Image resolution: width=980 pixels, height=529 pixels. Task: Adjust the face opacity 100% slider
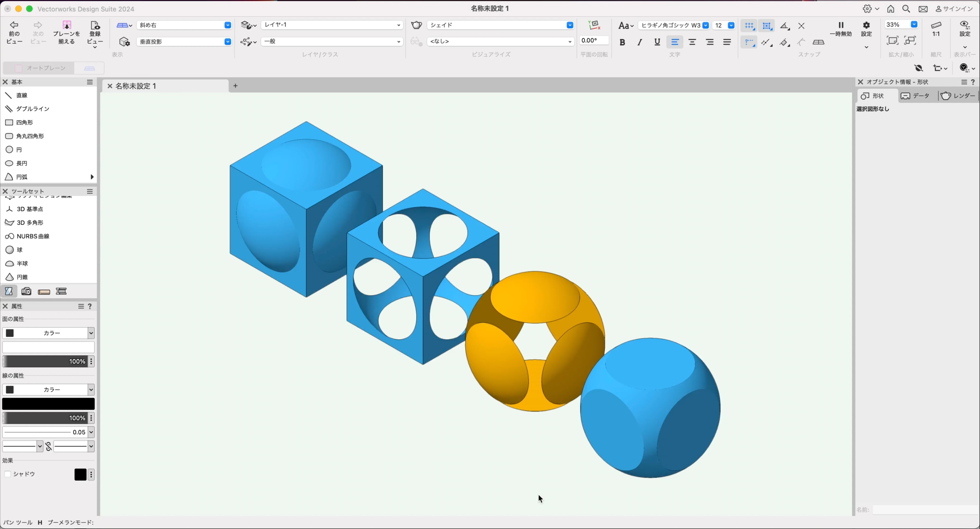[x=45, y=361]
